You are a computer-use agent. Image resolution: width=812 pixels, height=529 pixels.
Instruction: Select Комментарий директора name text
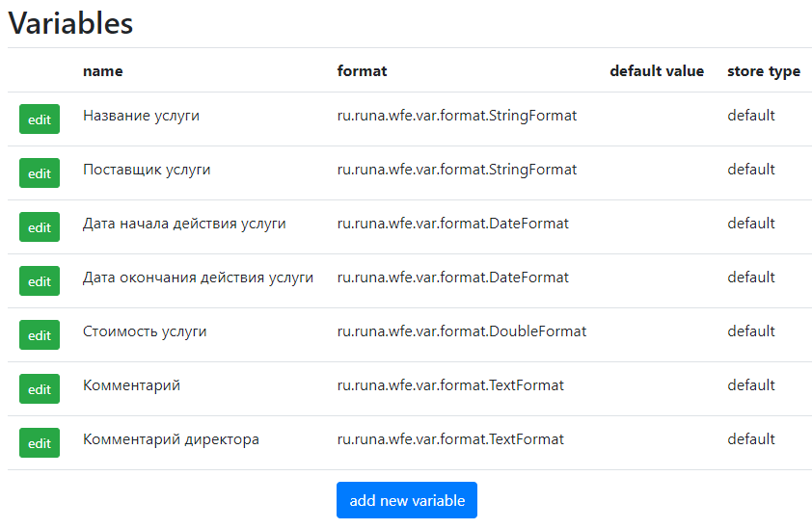tap(171, 439)
